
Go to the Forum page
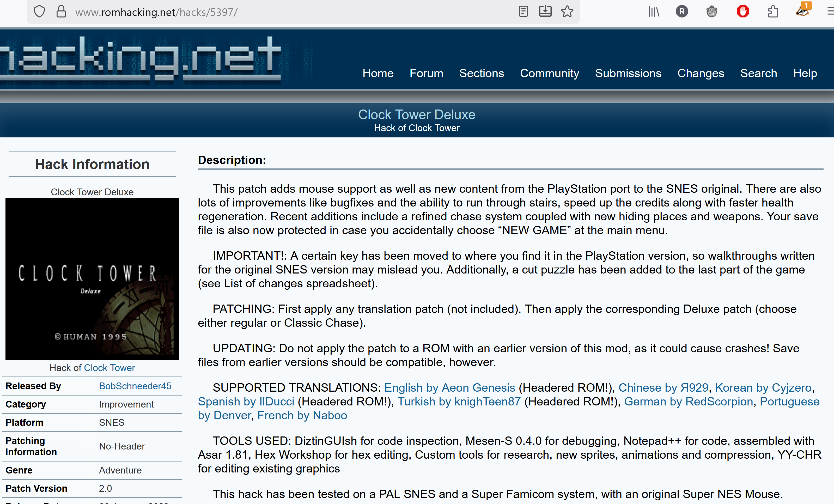pos(426,73)
